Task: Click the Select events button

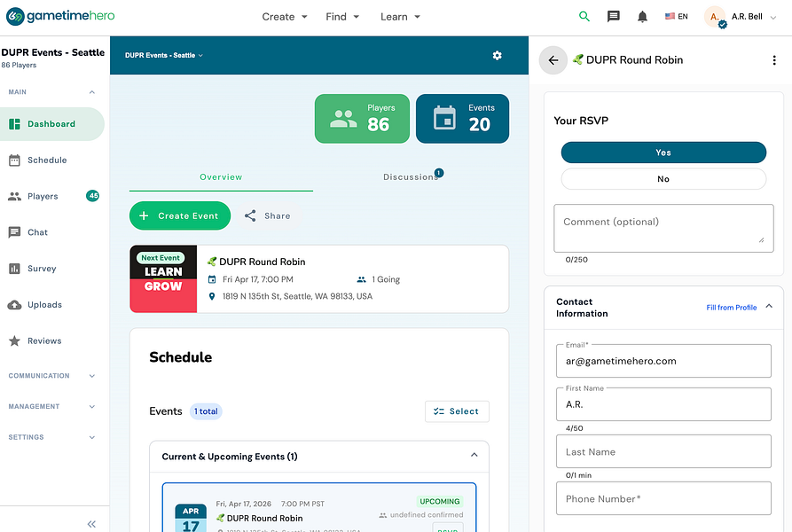Action: 457,411
